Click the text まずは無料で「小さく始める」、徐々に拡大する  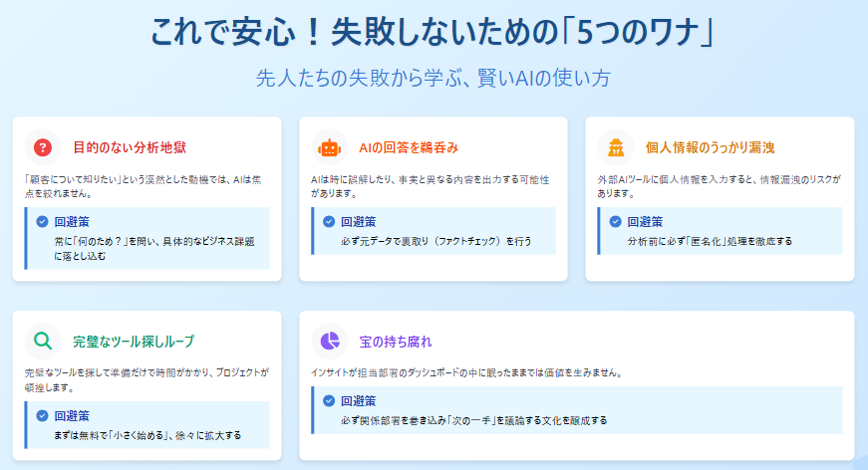click(147, 435)
